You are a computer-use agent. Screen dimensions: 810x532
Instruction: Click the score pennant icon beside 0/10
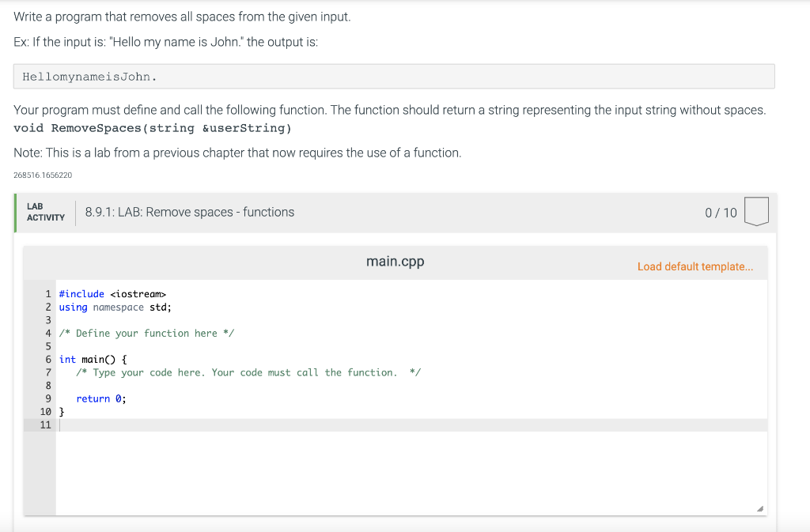coord(756,211)
